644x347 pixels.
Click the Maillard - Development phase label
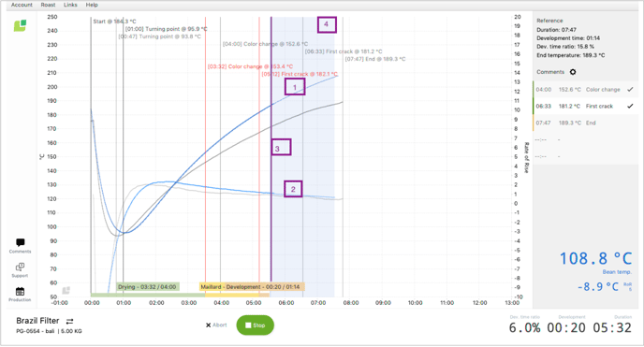[252, 287]
